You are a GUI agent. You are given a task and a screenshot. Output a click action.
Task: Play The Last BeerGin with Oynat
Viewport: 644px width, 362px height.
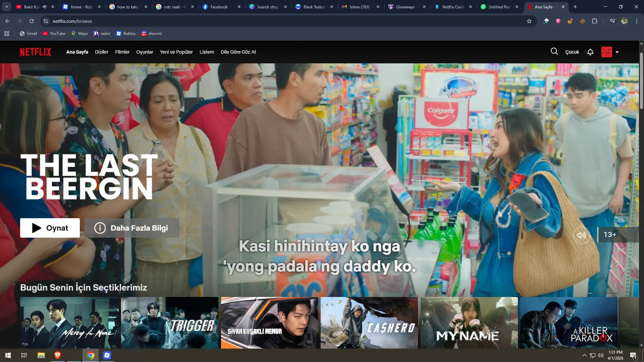tap(50, 228)
